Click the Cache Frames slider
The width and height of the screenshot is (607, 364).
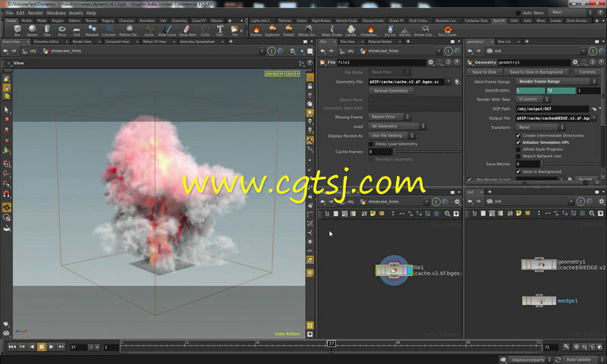click(427, 152)
